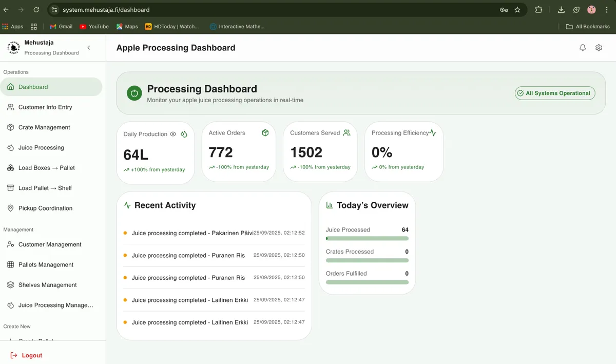
Task: Select Load Boxes → Pallet
Action: (x=51, y=168)
